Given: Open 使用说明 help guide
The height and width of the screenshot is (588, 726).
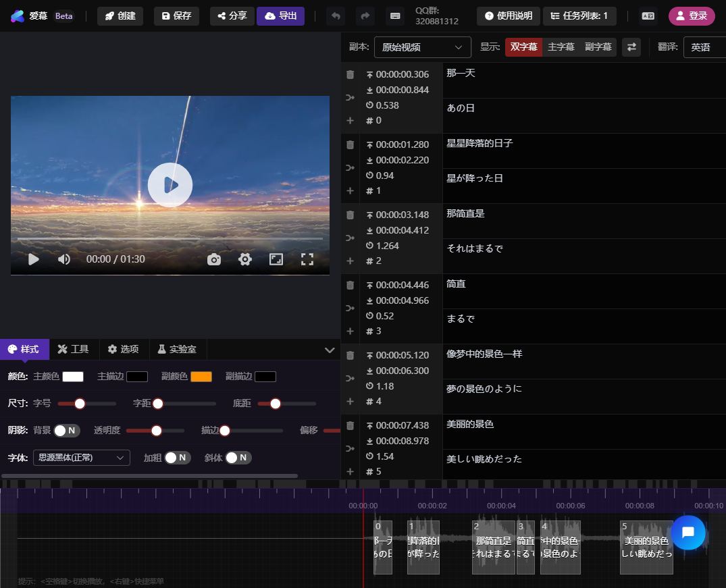Looking at the screenshot, I should coord(509,16).
